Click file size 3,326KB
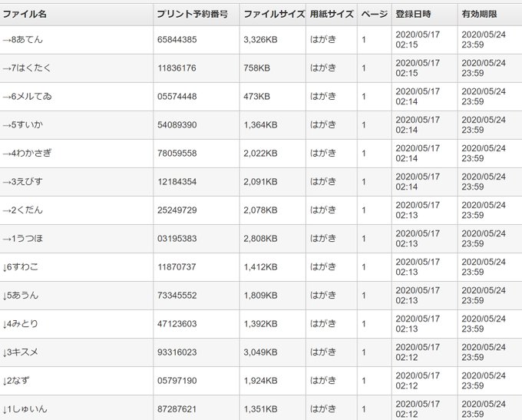 point(260,40)
